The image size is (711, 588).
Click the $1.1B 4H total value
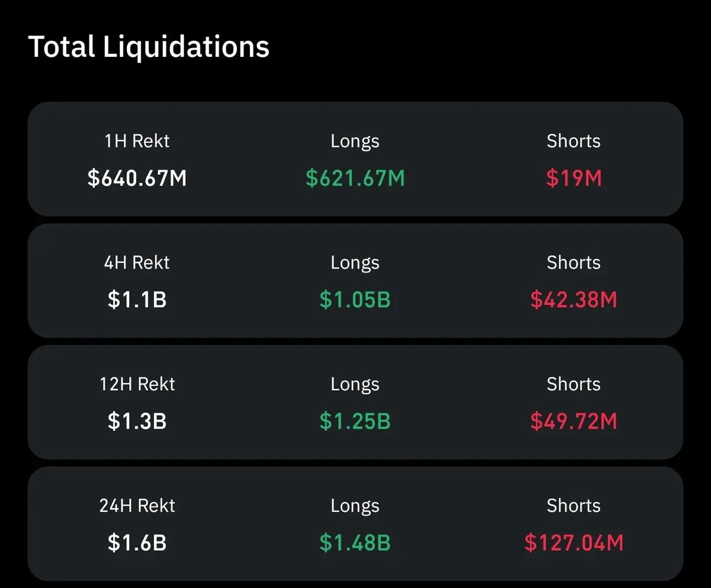(x=137, y=300)
